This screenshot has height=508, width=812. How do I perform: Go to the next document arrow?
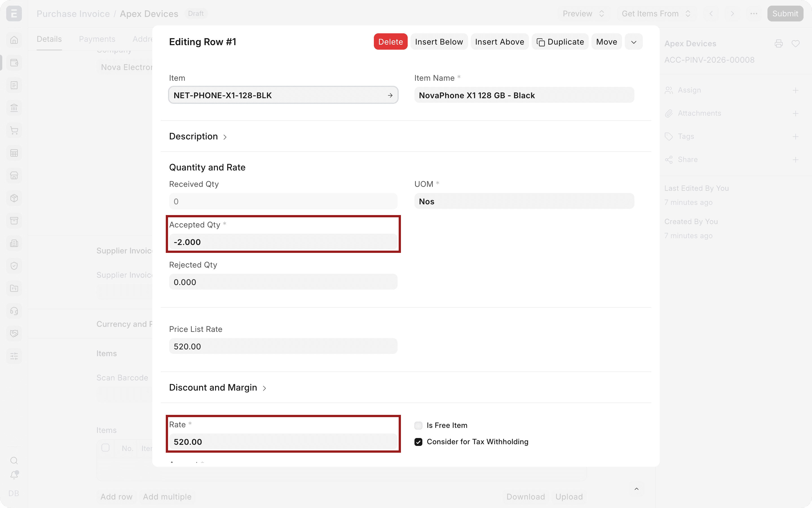pyautogui.click(x=732, y=14)
